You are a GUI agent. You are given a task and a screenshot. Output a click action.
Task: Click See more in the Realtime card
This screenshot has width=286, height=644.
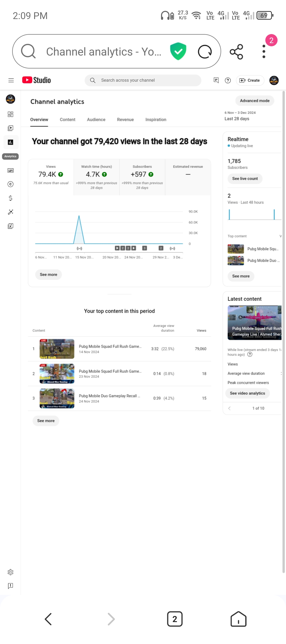[241, 276]
